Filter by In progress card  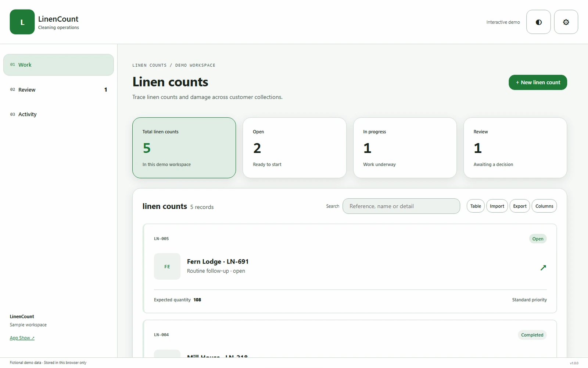point(405,148)
